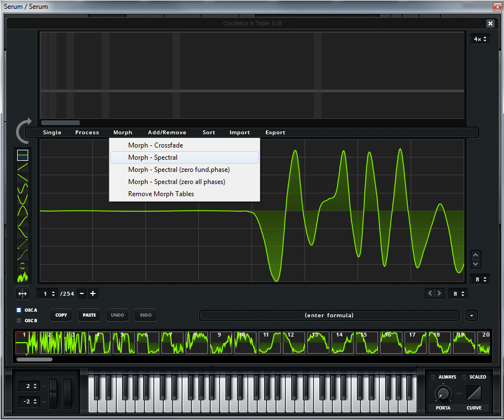
Task: Click the mod wheel
Action: click(x=67, y=393)
